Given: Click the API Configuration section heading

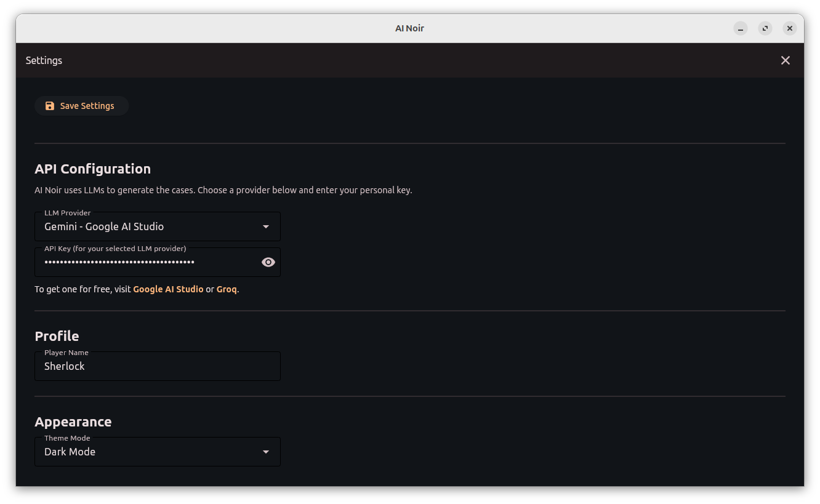Looking at the screenshot, I should [92, 169].
